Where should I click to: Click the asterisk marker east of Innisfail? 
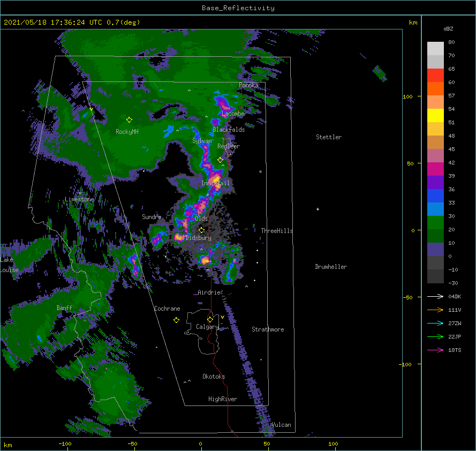pyautogui.click(x=260, y=172)
